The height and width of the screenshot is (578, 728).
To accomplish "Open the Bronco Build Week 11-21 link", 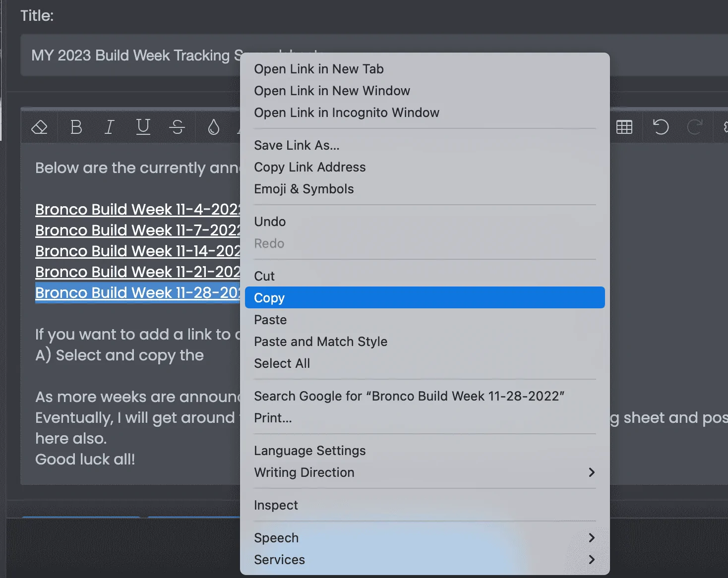I will pyautogui.click(x=137, y=272).
